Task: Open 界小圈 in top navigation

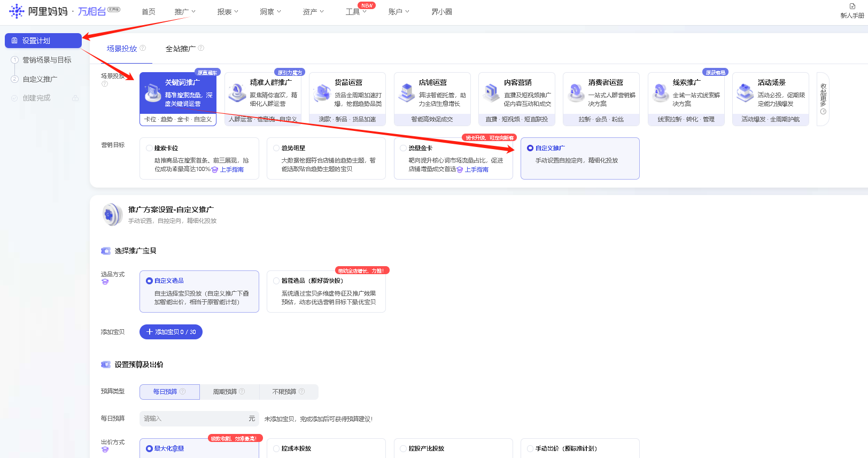Action: [x=441, y=12]
